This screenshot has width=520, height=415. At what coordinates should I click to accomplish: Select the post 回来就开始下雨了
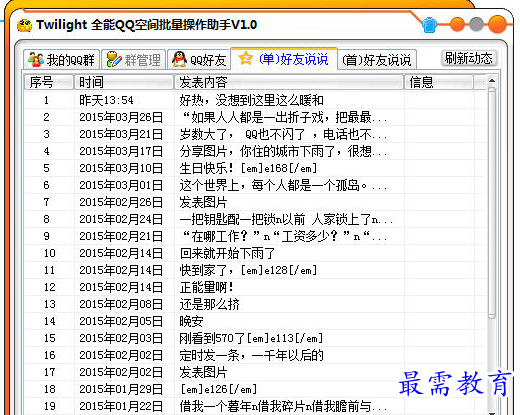coord(227,253)
